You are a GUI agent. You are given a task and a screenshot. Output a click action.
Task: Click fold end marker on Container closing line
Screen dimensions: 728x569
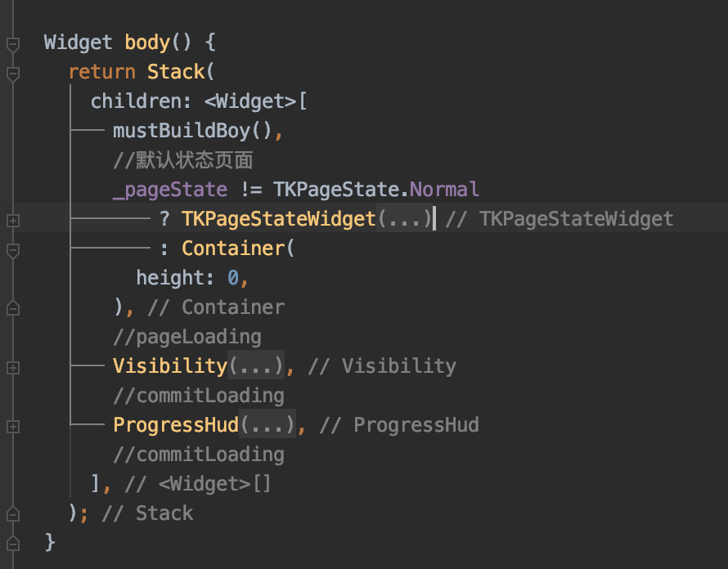click(x=12, y=308)
